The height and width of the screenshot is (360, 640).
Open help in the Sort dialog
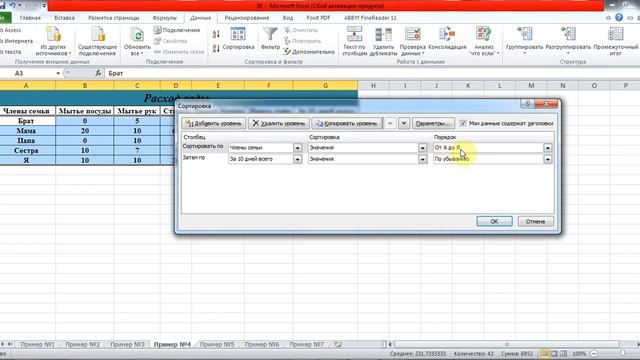pos(527,104)
